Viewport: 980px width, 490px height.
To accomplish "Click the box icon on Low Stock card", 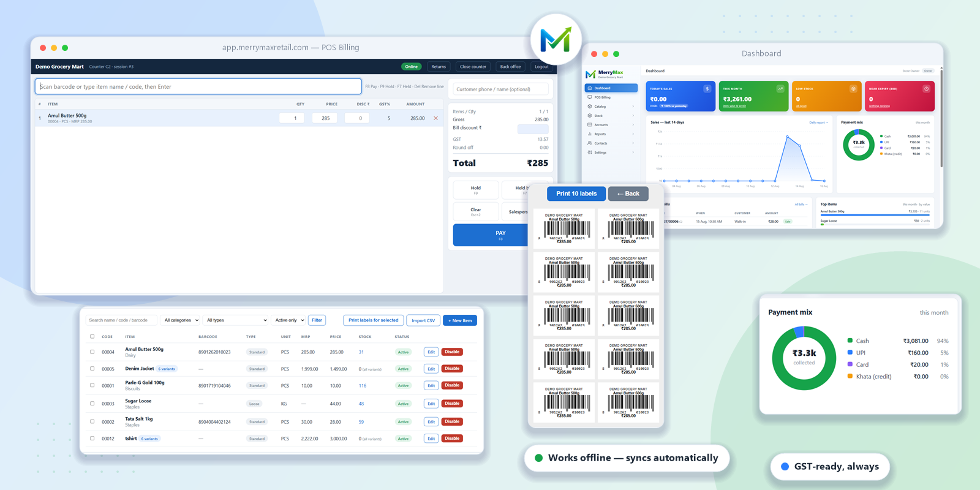I will [x=853, y=89].
